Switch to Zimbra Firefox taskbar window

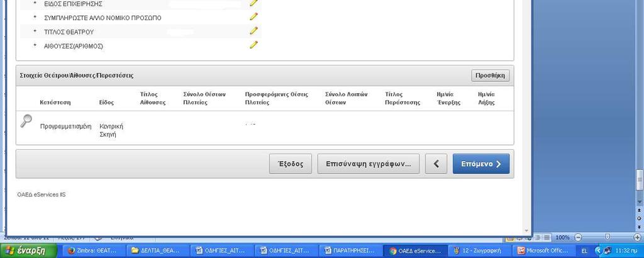pos(93,250)
